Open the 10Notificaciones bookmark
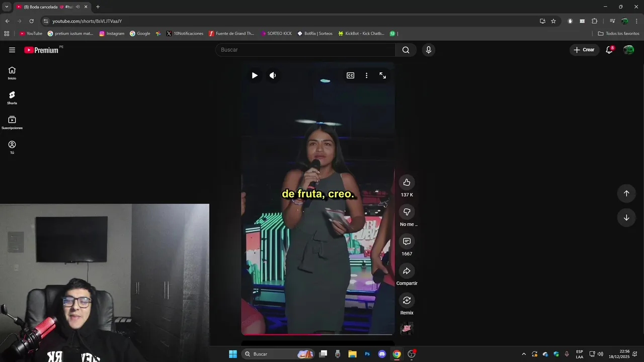The height and width of the screenshot is (362, 644). pos(185,34)
